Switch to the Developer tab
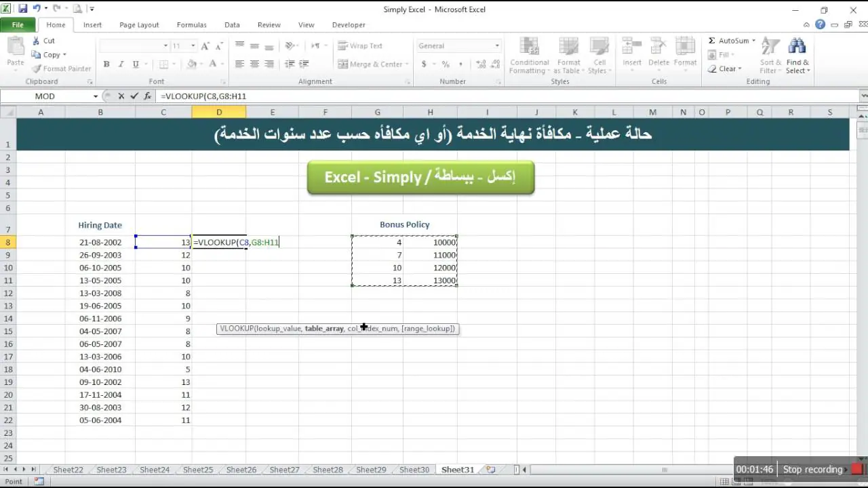Viewport: 868px width, 488px height. [349, 24]
